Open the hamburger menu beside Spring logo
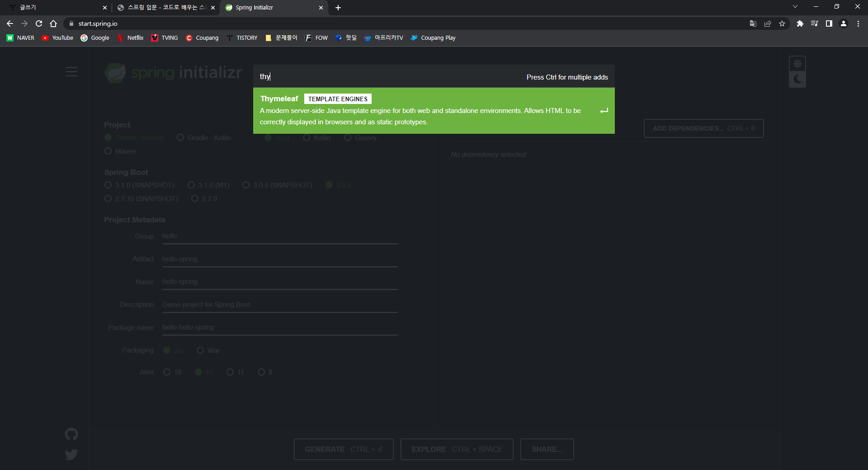The height and width of the screenshot is (470, 868). 71,72
